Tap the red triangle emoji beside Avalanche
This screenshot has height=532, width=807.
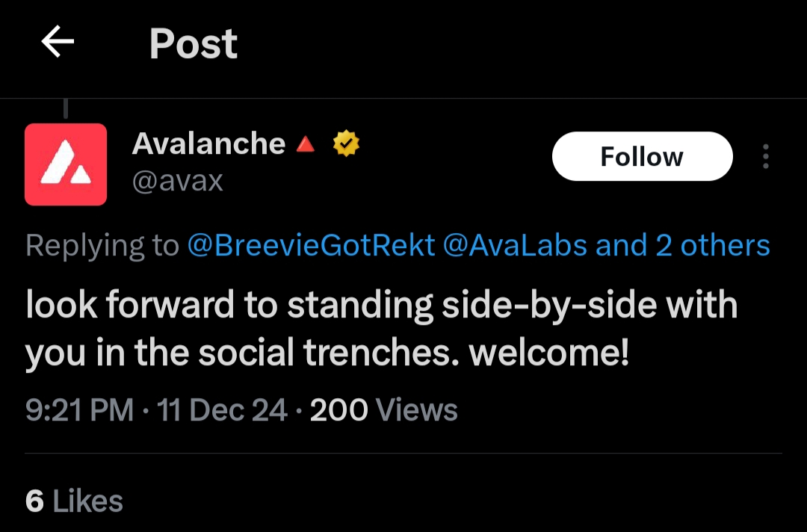coord(305,143)
